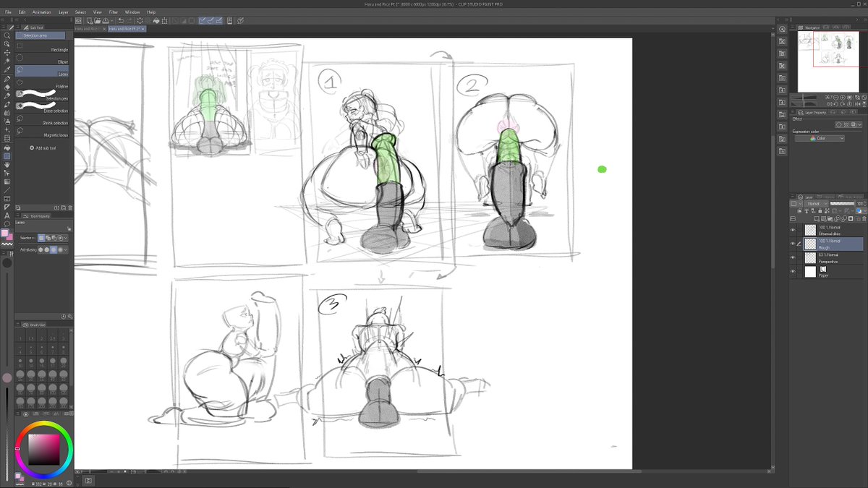
Task: Click the Undo arrow in command bar
Action: point(120,21)
